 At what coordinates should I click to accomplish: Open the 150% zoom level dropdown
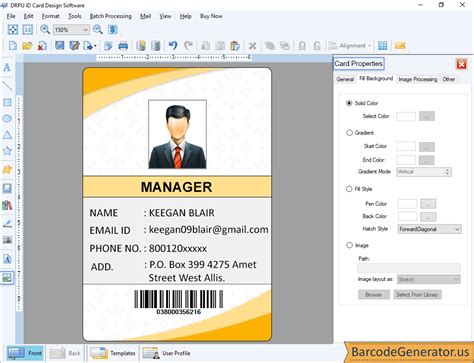(x=71, y=30)
